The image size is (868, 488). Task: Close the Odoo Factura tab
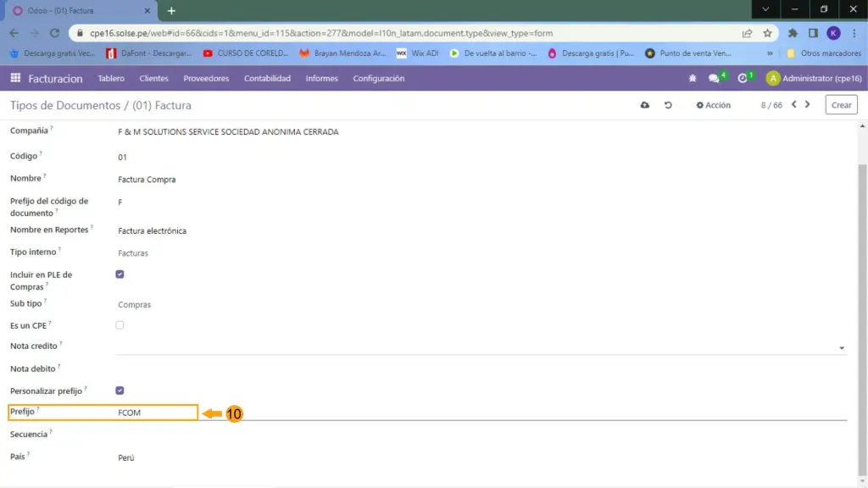(147, 10)
